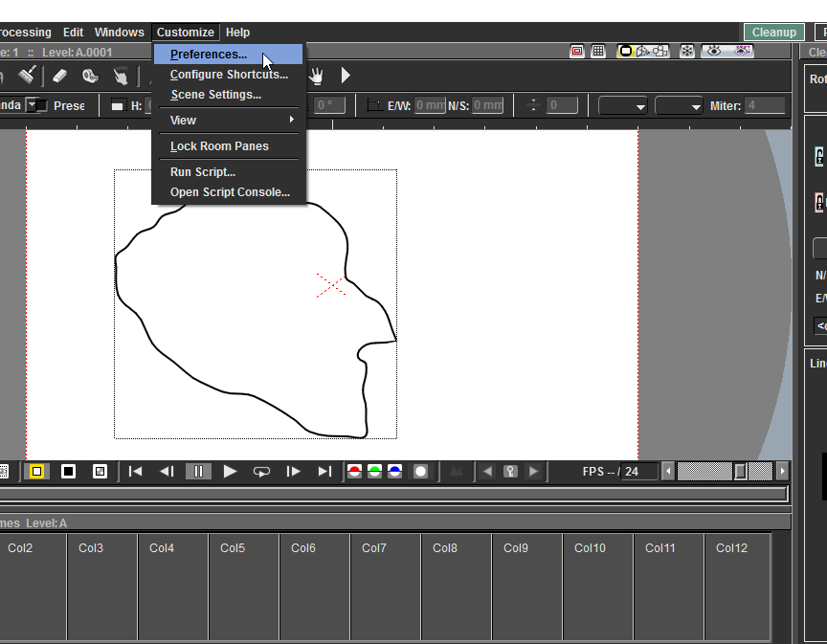Open the dropdown left of Miter
This screenshot has width=827, height=644.
(x=680, y=105)
